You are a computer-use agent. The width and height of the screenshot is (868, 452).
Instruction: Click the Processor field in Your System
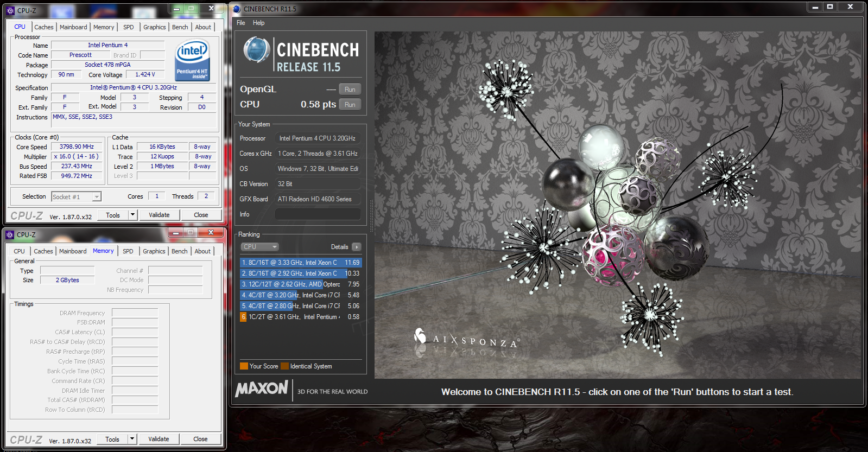click(x=318, y=138)
